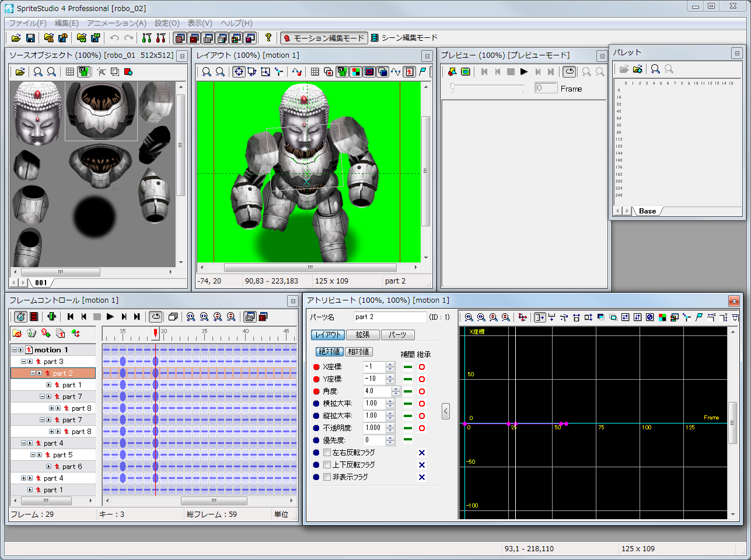Open the 拡張 attribute tab
The width and height of the screenshot is (751, 560).
coord(362,335)
